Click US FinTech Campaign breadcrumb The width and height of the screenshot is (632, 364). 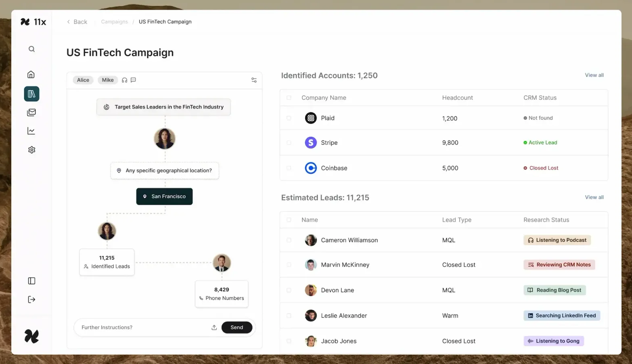click(x=165, y=22)
